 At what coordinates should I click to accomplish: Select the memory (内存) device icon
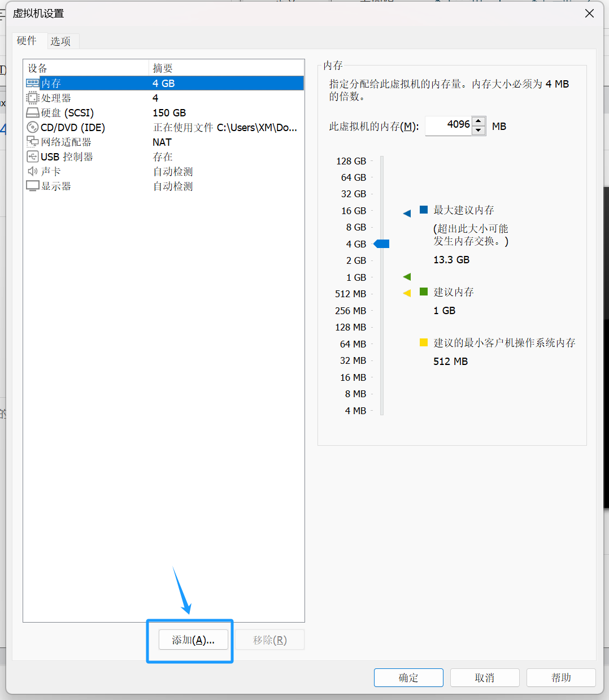pos(33,83)
